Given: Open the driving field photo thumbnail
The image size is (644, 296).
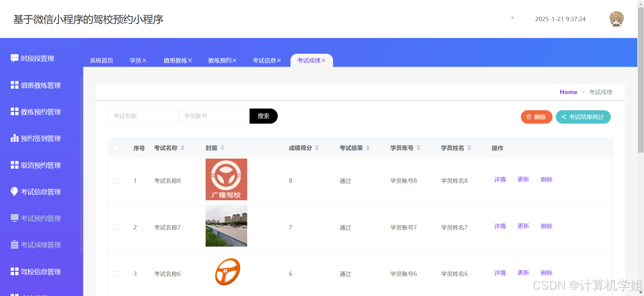Looking at the screenshot, I should tap(226, 226).
